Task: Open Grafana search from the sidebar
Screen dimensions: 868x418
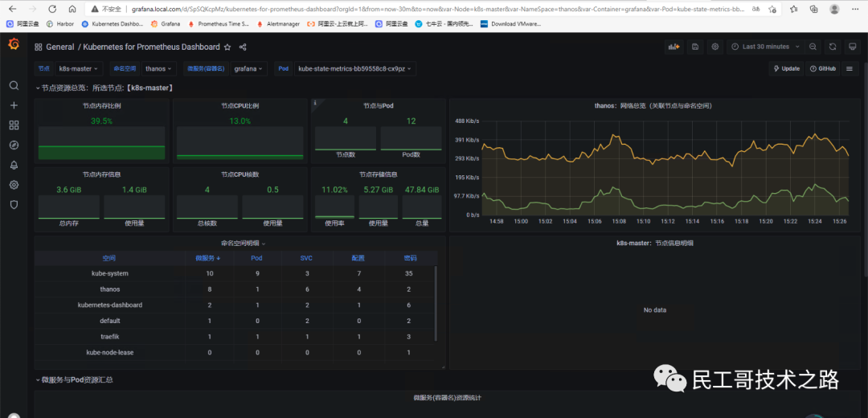Action: [x=14, y=85]
